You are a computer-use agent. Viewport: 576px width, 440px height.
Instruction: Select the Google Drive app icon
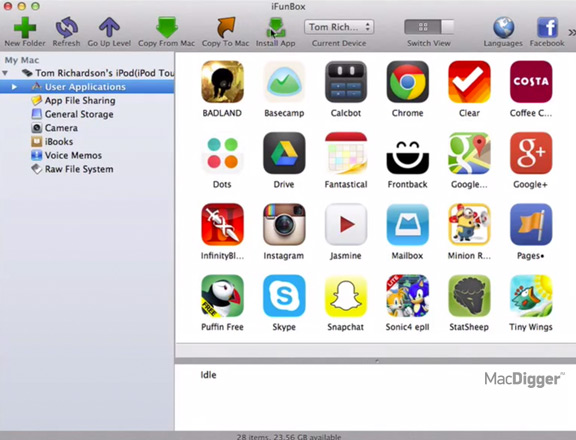[x=284, y=153]
